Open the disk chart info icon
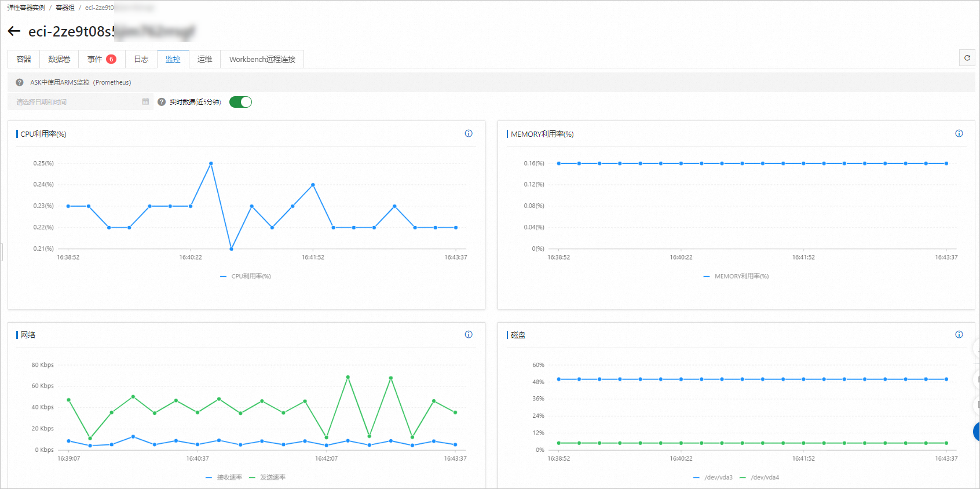 [x=959, y=335]
